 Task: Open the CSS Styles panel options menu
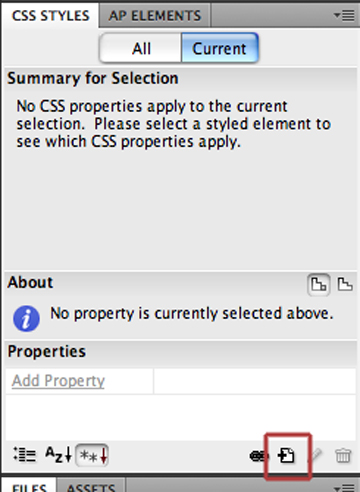[x=344, y=15]
